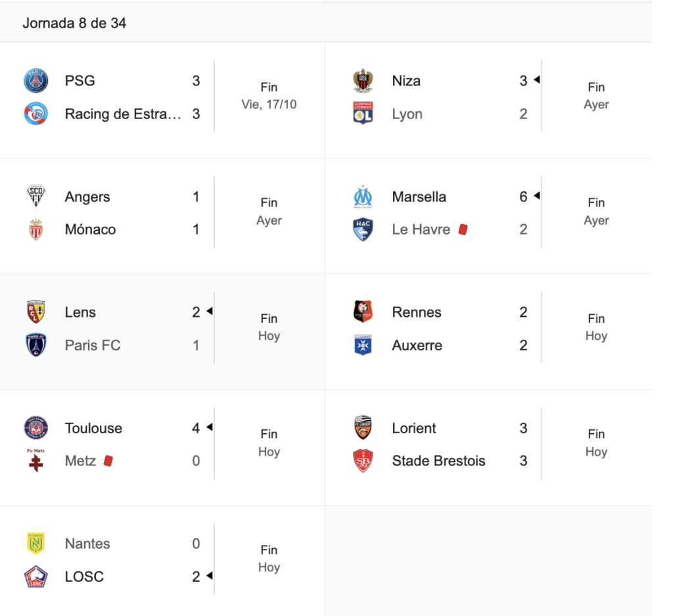Click Metz's red card indicator
673x616 pixels.
point(108,461)
